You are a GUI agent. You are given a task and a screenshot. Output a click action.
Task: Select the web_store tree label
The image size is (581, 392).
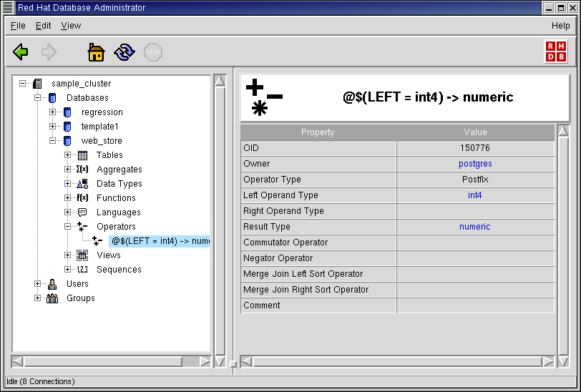pyautogui.click(x=102, y=141)
